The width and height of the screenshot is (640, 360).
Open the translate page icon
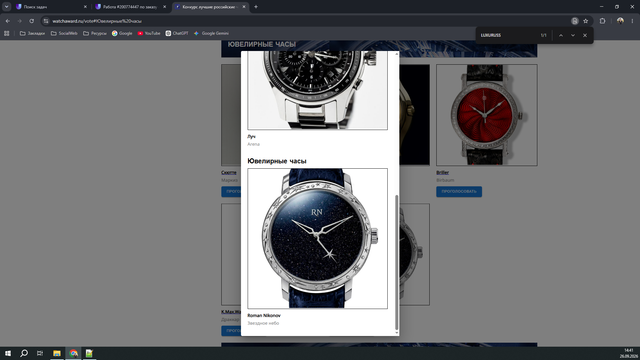(575, 21)
